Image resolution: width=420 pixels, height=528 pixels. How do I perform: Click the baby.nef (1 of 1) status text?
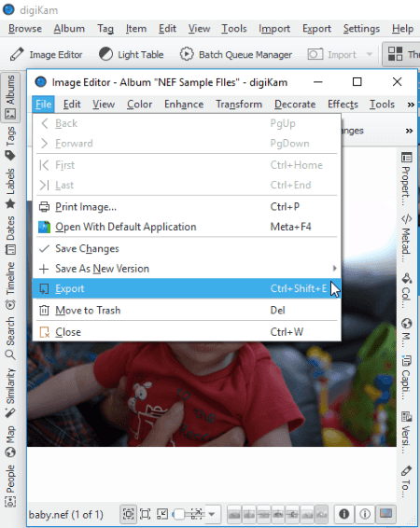coord(66,515)
